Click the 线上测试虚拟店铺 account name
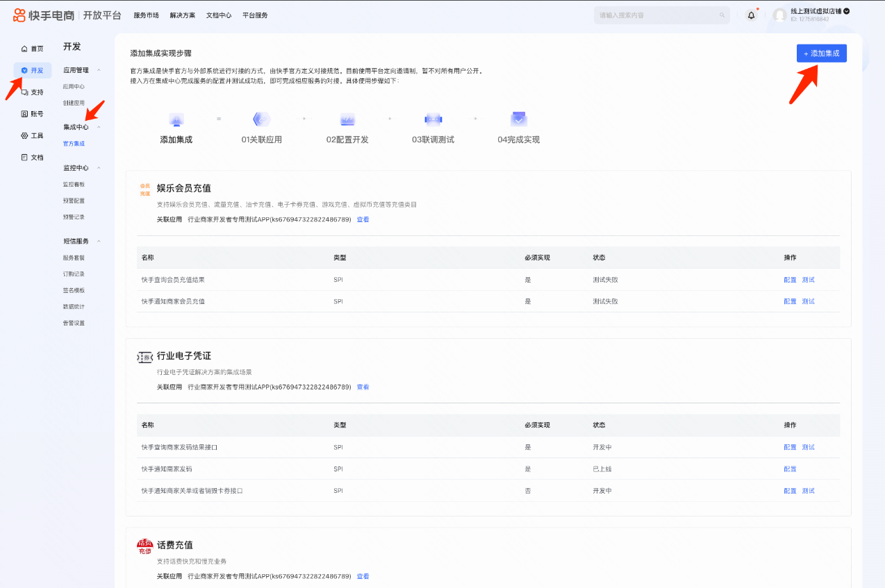This screenshot has height=588, width=885. click(816, 11)
